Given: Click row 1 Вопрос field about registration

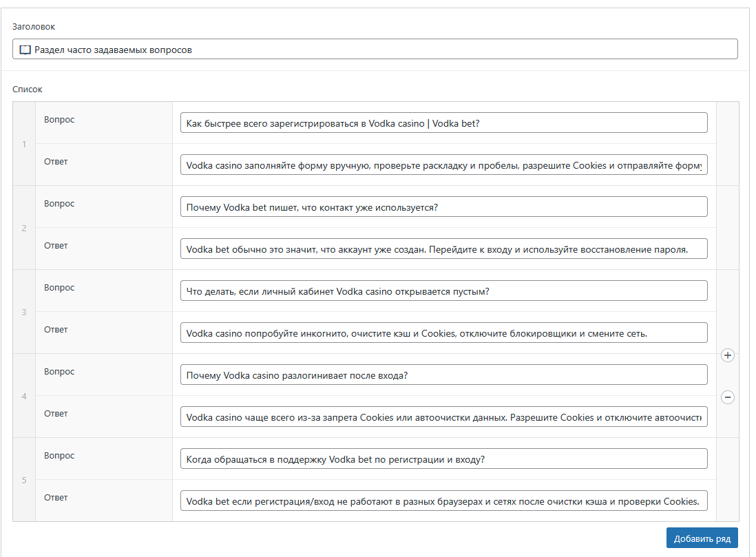Looking at the screenshot, I should (443, 123).
